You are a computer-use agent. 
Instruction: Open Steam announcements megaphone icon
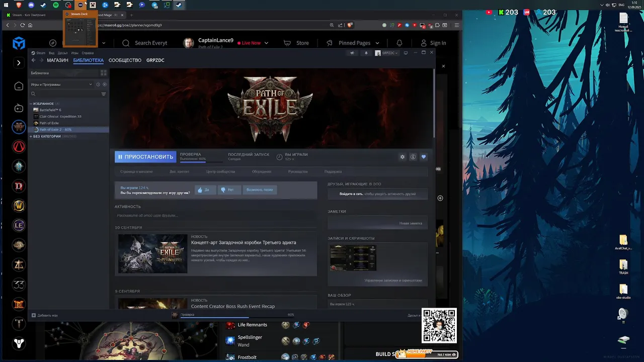click(x=352, y=53)
